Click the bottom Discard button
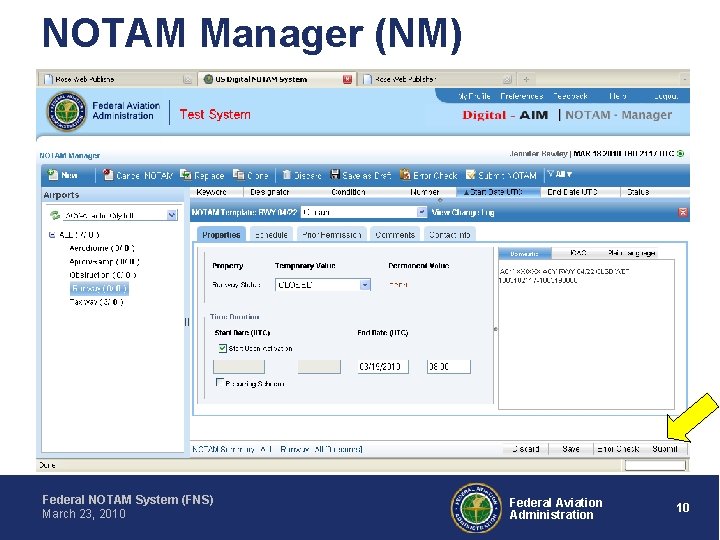The height and width of the screenshot is (540, 720). click(526, 449)
